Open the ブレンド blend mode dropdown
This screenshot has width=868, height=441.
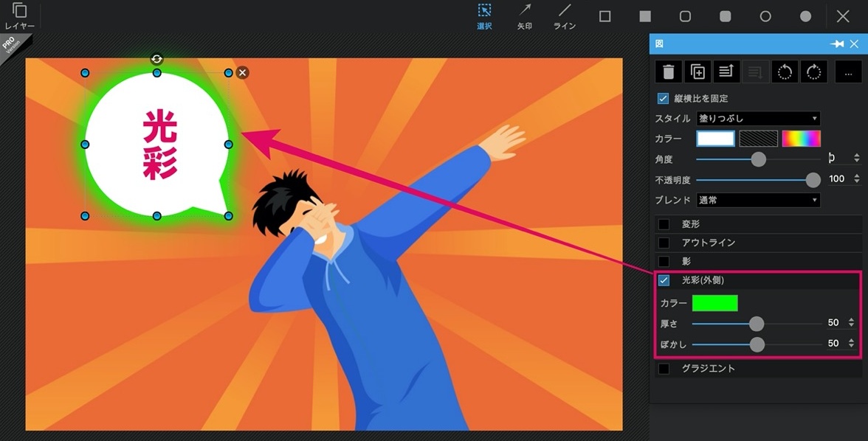click(x=758, y=200)
